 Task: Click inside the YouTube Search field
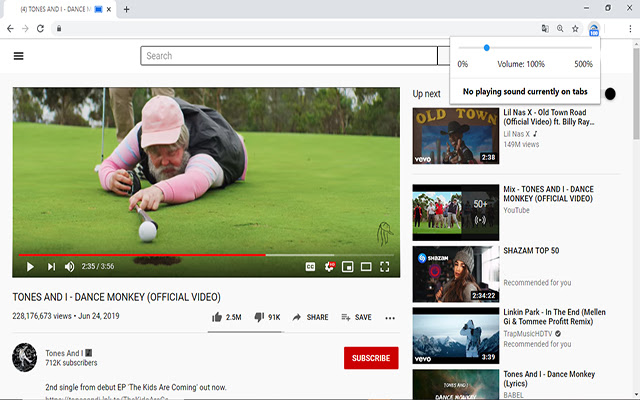coord(289,56)
